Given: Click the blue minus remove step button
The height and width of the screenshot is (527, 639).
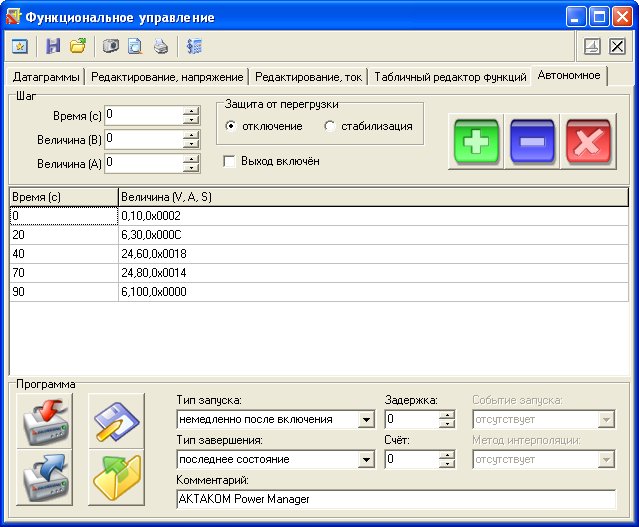Looking at the screenshot, I should tap(533, 141).
